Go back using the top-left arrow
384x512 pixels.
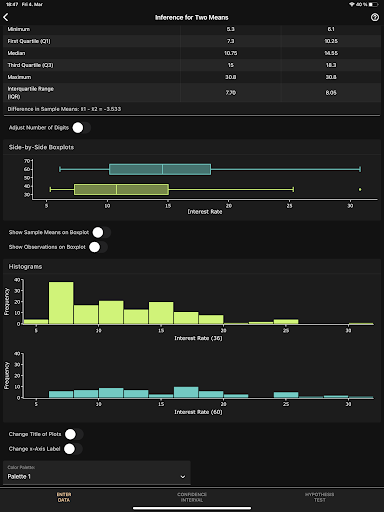point(6,17)
